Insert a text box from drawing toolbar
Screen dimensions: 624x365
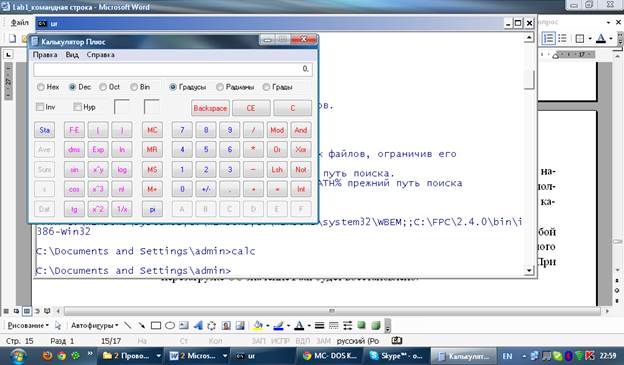pos(183,326)
